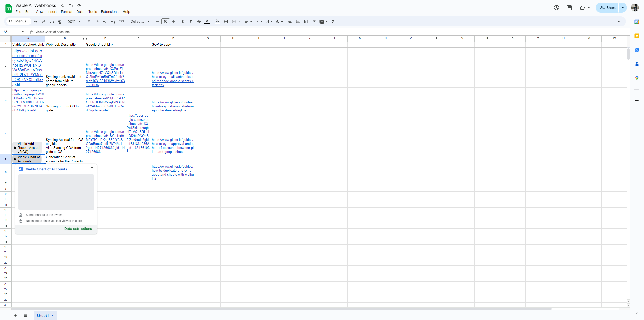Click Viable Add Rows - Accrual chip

pyautogui.click(x=27, y=148)
